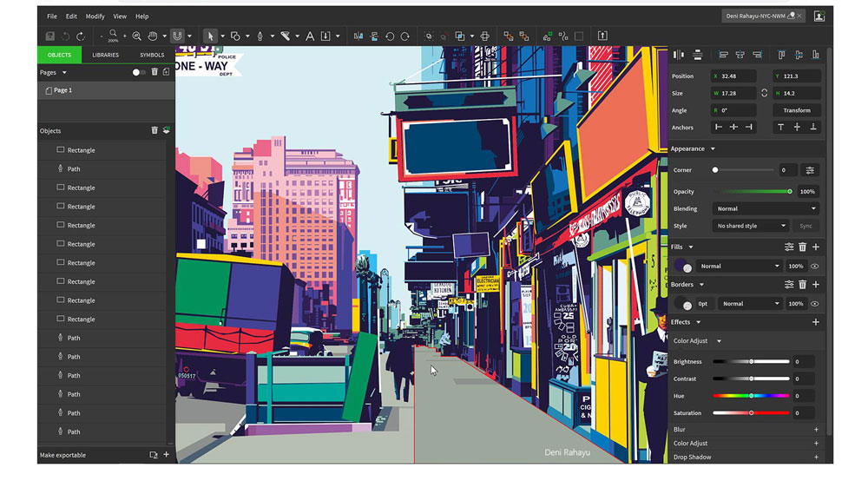Screen dimensions: 868x481
Task: Delete the selected page with the Pages trash icon
Action: coord(155,72)
